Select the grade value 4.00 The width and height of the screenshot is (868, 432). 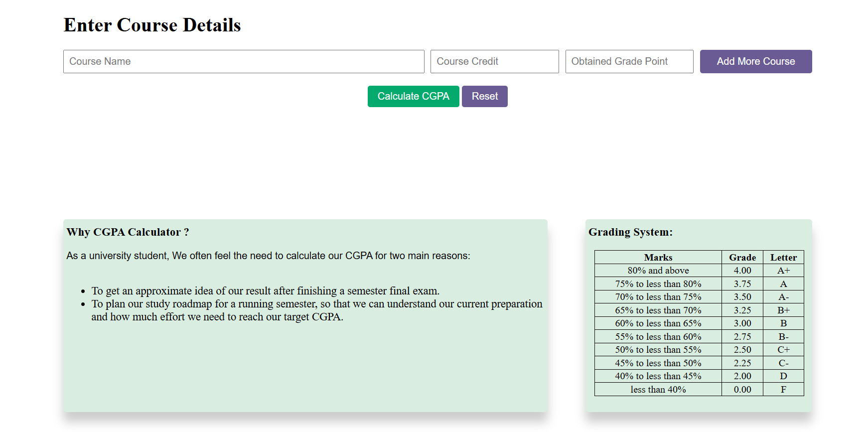coord(742,271)
